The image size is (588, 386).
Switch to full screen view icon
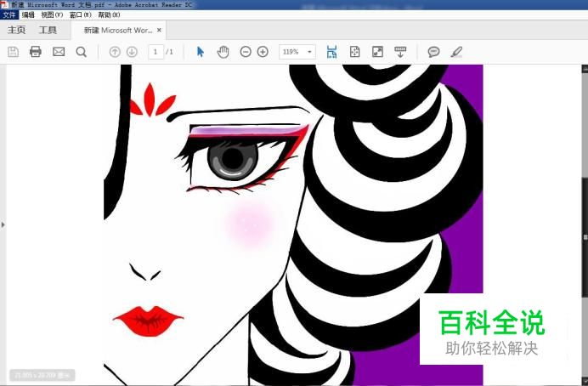(x=377, y=52)
